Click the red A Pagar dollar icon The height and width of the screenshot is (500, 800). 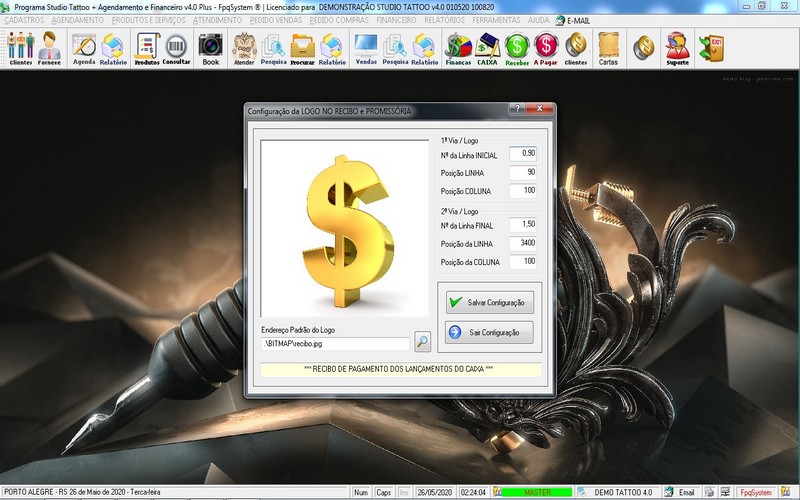[546, 48]
